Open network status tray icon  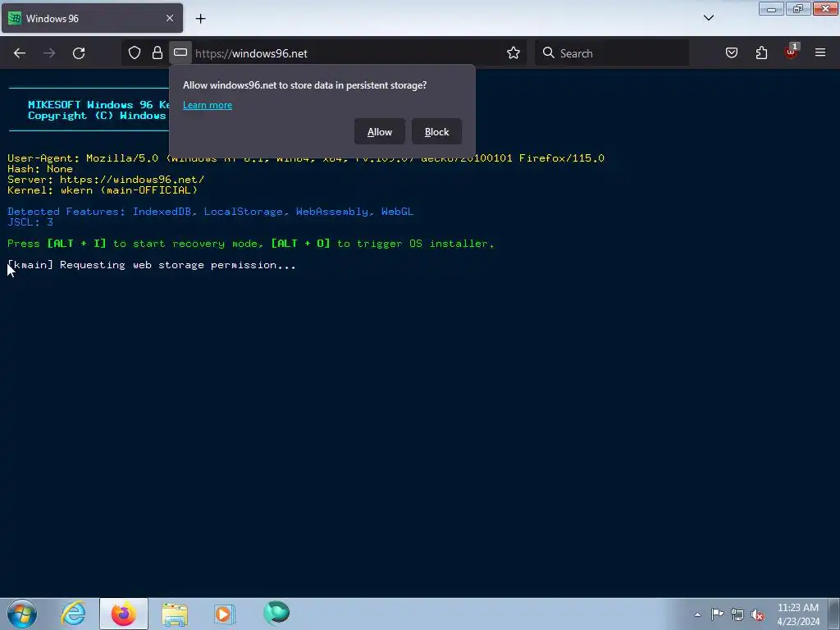(x=737, y=614)
